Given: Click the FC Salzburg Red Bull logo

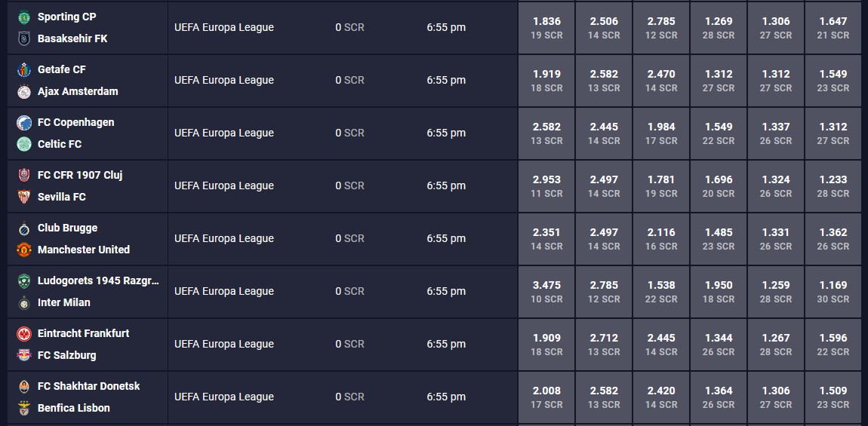Looking at the screenshot, I should coord(24,356).
